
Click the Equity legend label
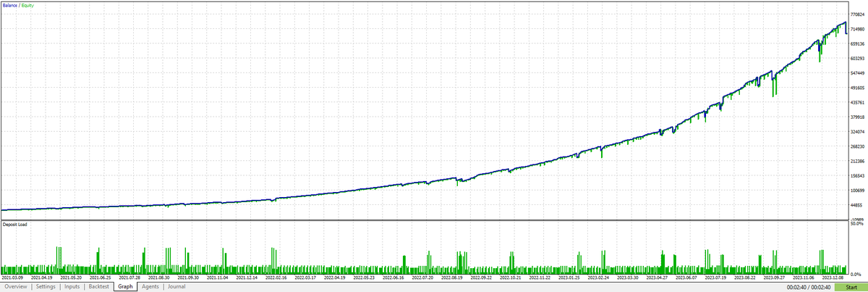[x=27, y=5]
